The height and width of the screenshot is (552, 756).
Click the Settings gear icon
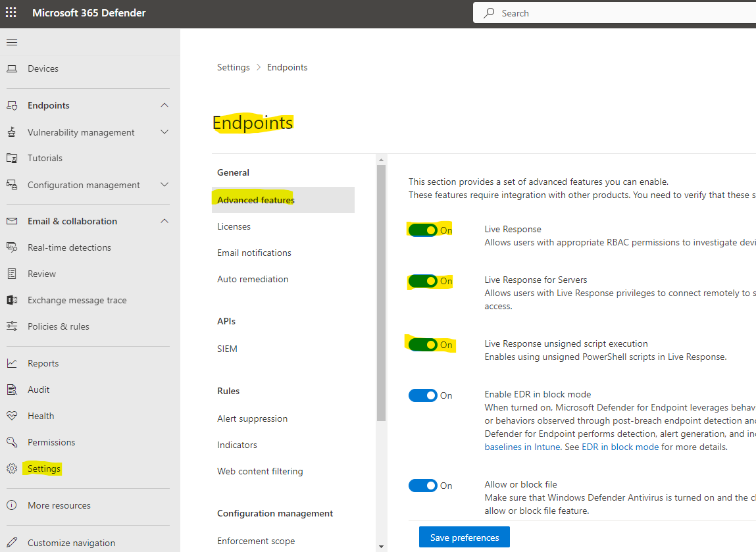coord(12,468)
